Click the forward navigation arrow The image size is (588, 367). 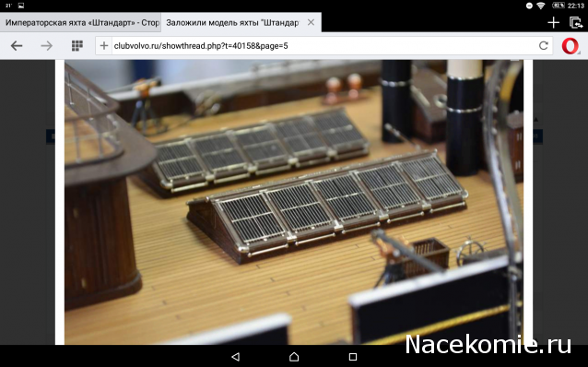[x=46, y=46]
